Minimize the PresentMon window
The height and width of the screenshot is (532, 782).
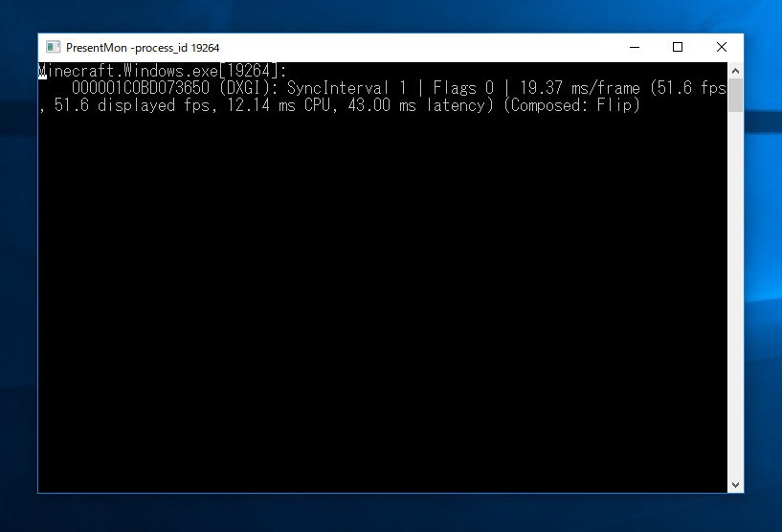(635, 48)
